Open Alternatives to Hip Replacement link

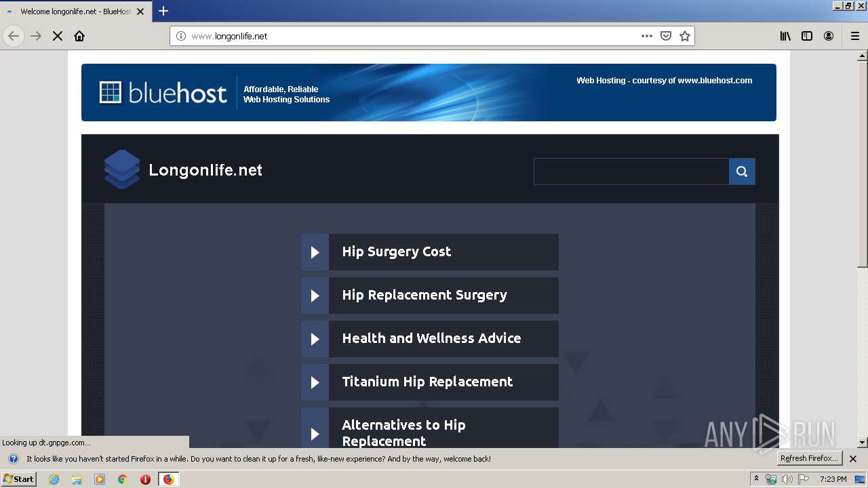[403, 433]
